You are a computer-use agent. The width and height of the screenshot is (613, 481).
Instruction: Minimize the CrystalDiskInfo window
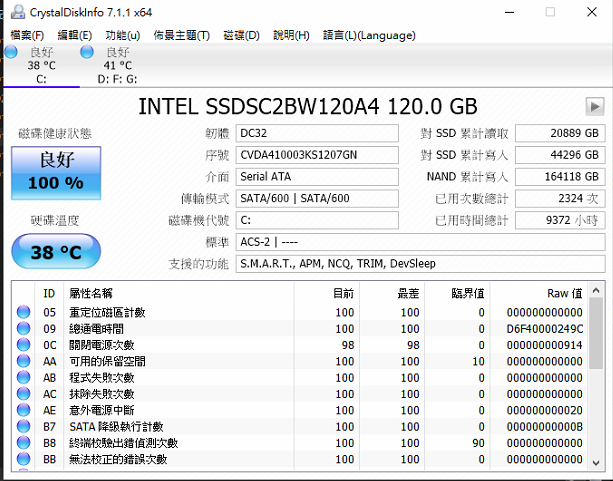(x=509, y=12)
